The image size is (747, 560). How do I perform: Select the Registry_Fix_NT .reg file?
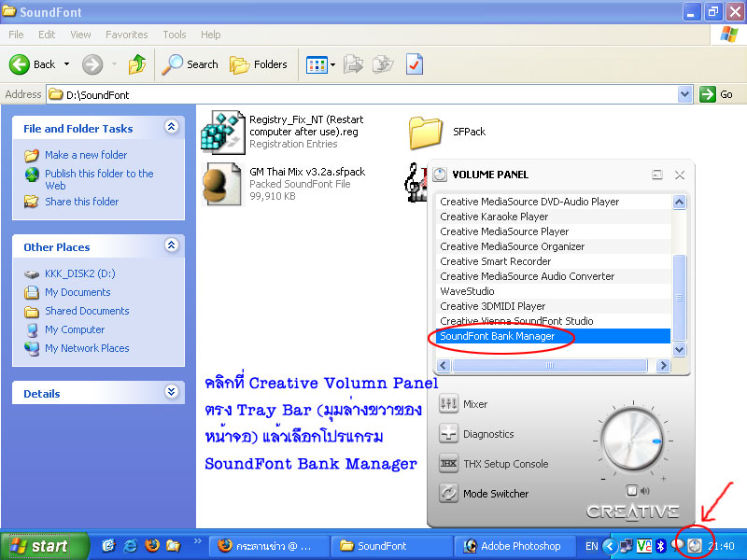283,132
